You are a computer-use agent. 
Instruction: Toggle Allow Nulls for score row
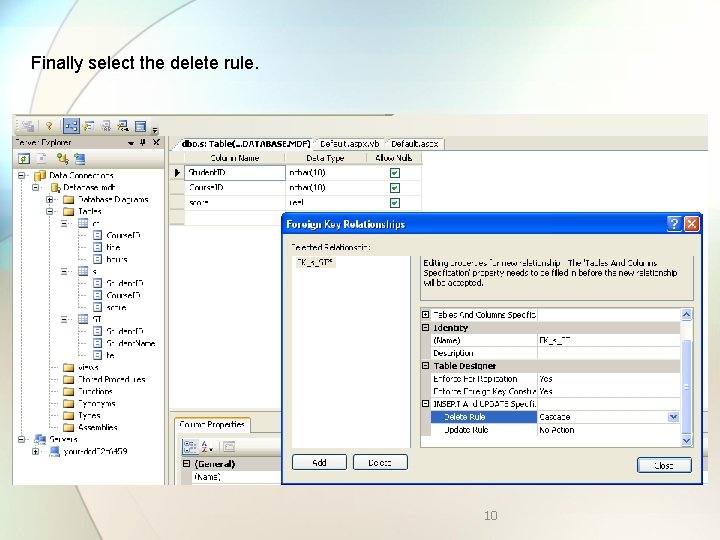(x=394, y=203)
